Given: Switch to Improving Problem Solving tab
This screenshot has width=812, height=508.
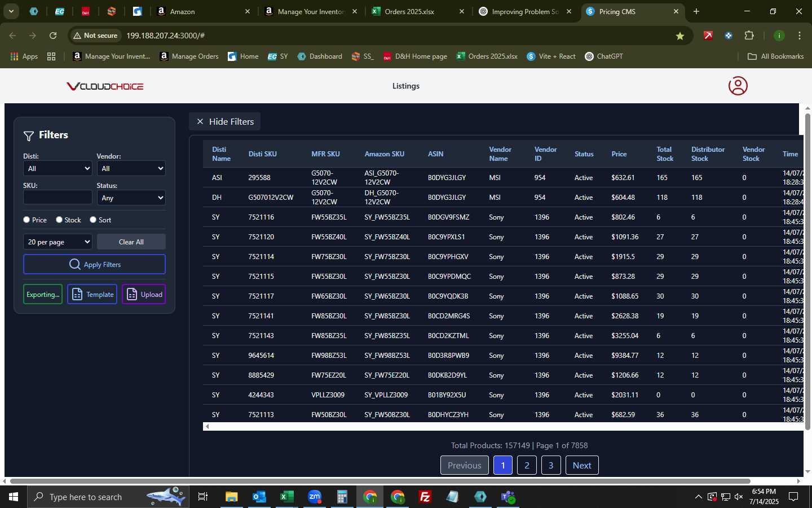Looking at the screenshot, I should [524, 11].
